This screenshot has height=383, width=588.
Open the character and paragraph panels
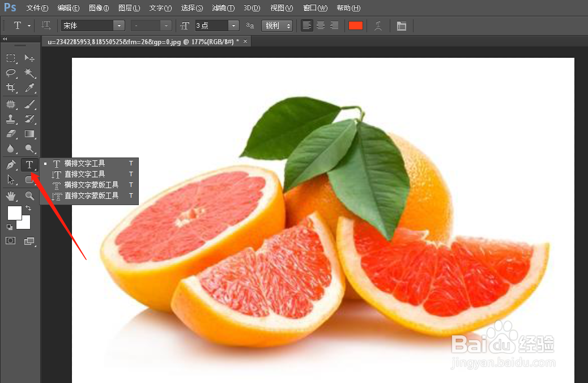[401, 25]
